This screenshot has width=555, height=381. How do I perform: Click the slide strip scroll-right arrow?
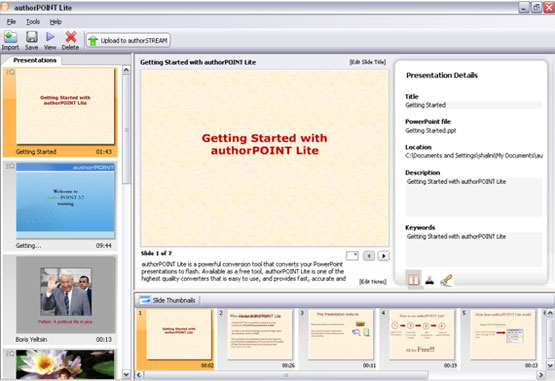coord(541,375)
